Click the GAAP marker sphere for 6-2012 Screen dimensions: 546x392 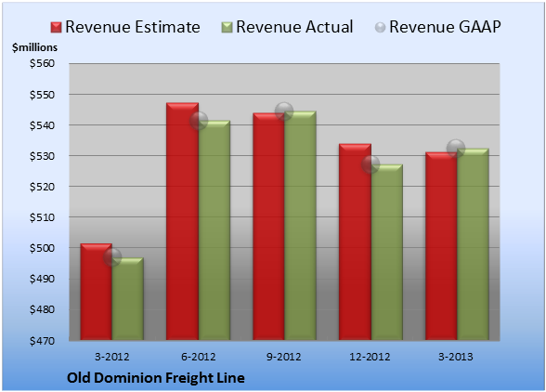point(199,121)
